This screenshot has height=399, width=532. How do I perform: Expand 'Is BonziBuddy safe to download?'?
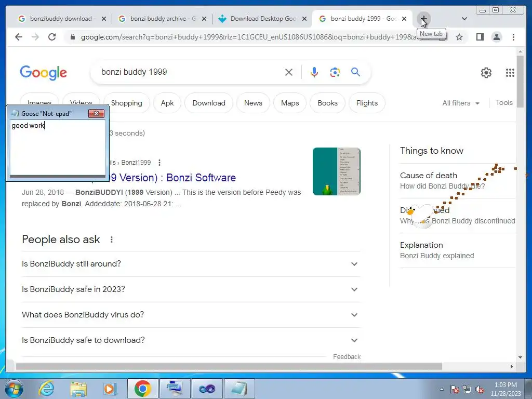click(x=191, y=340)
